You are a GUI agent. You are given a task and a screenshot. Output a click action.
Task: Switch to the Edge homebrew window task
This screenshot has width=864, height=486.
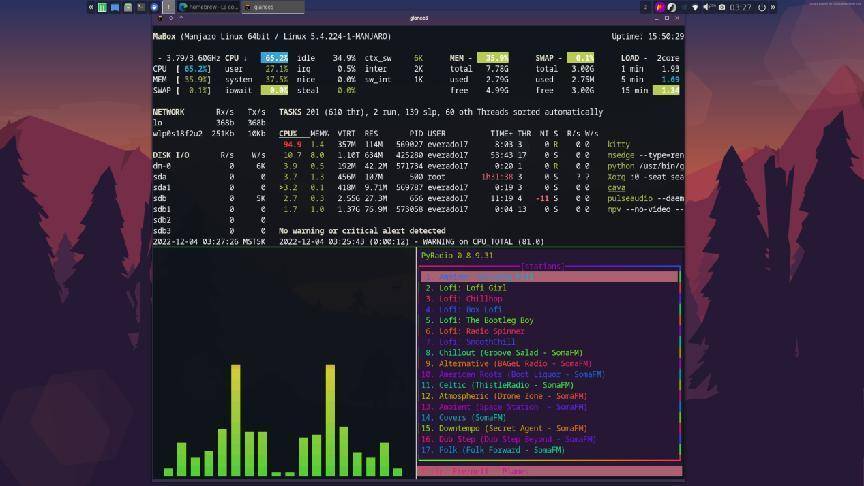209,7
